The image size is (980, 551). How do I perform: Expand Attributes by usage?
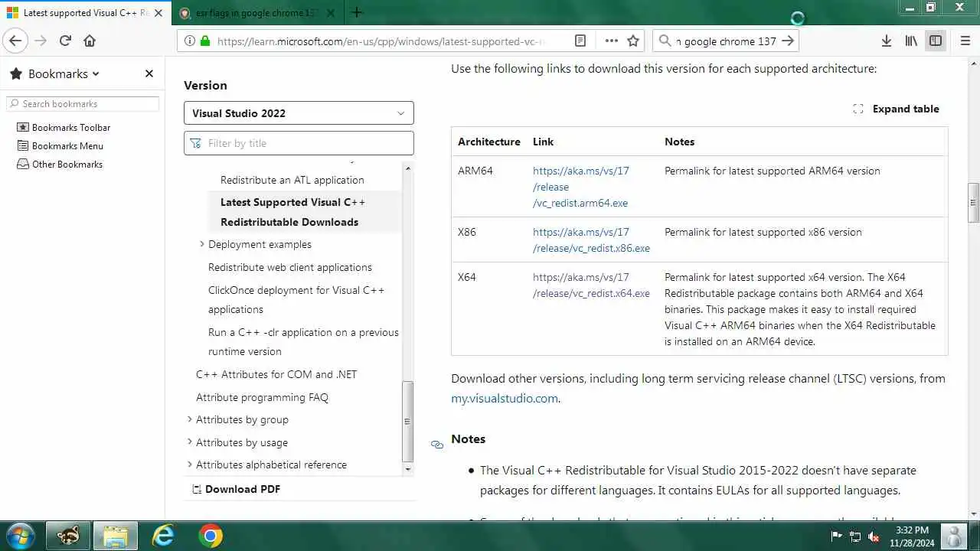237,442
